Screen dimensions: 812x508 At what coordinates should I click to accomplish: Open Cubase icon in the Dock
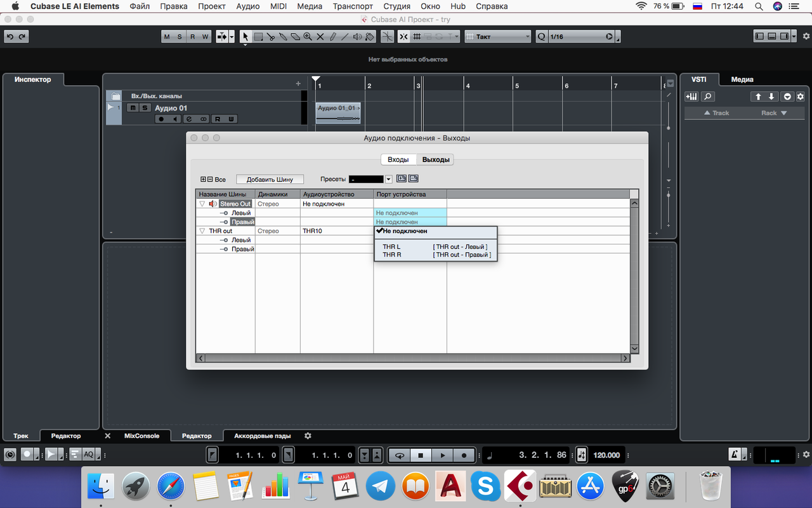(x=520, y=487)
